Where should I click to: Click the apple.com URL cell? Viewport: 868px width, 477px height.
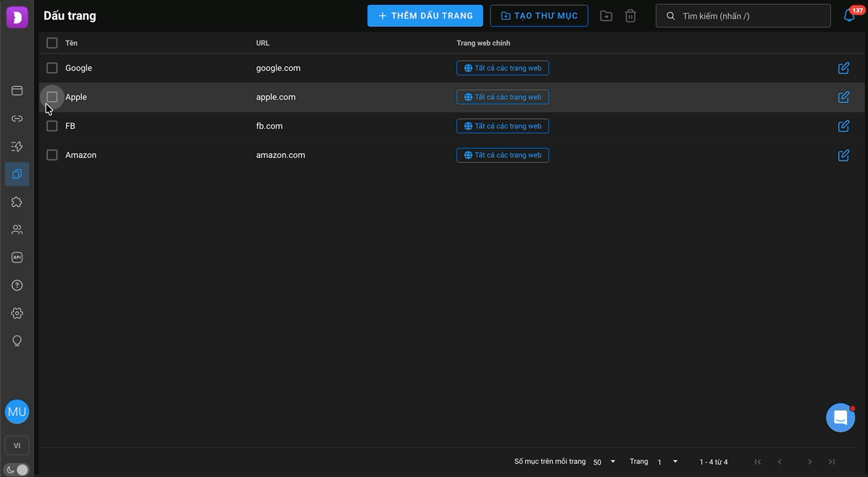(275, 97)
